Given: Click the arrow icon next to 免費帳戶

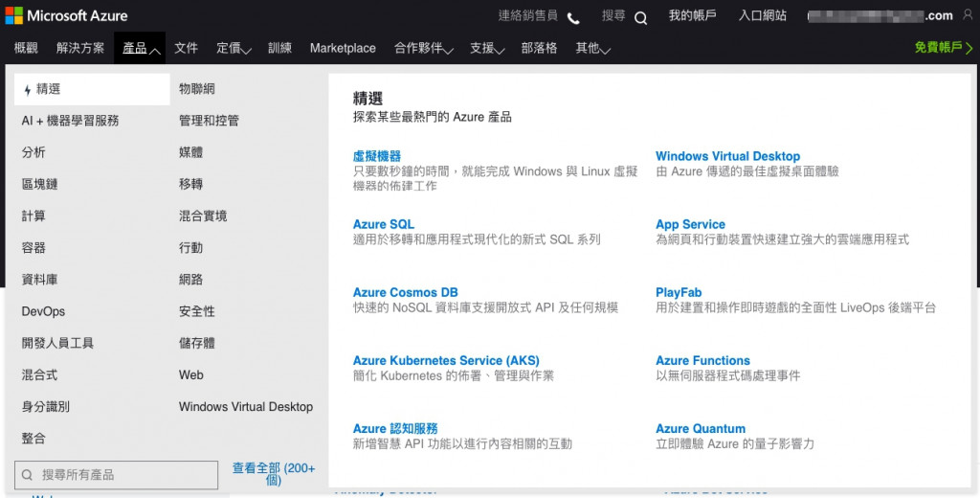Looking at the screenshot, I should pos(969,48).
